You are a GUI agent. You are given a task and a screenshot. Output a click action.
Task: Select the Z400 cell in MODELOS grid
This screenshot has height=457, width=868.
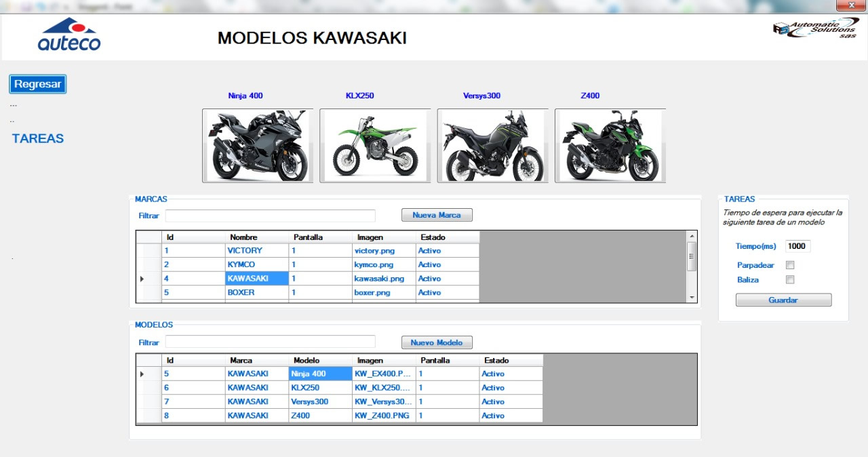coord(321,416)
